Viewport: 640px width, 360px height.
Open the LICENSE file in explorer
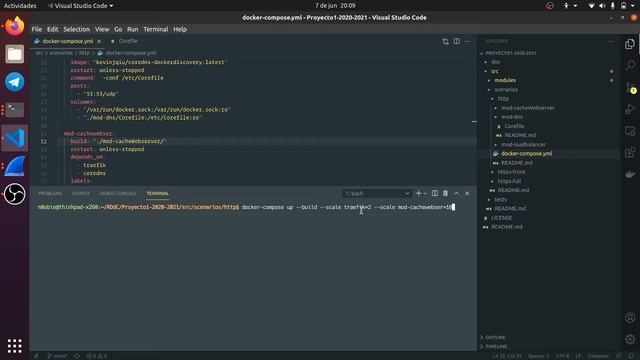point(501,218)
